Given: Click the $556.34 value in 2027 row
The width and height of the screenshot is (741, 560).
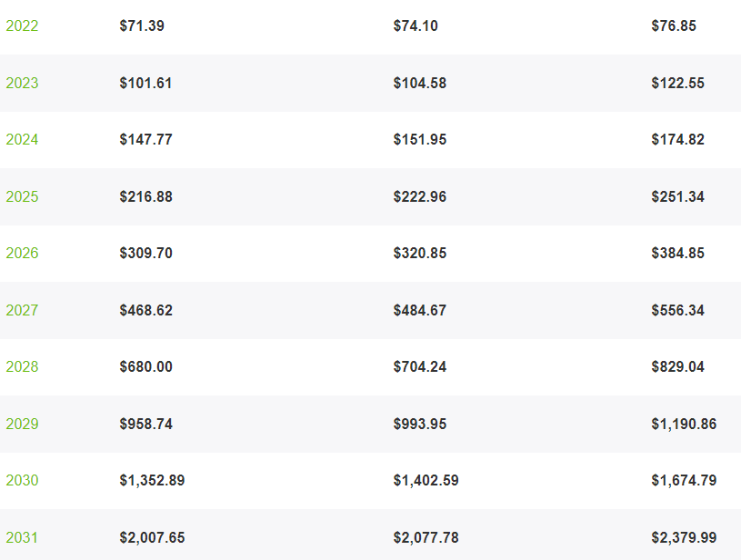Looking at the screenshot, I should tap(677, 311).
